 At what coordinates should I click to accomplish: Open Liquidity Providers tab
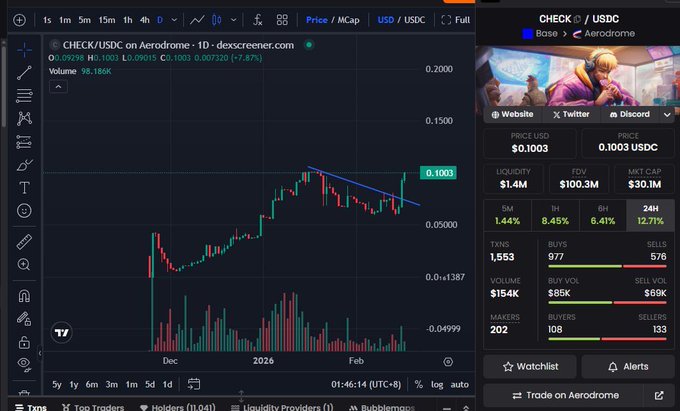(282, 407)
